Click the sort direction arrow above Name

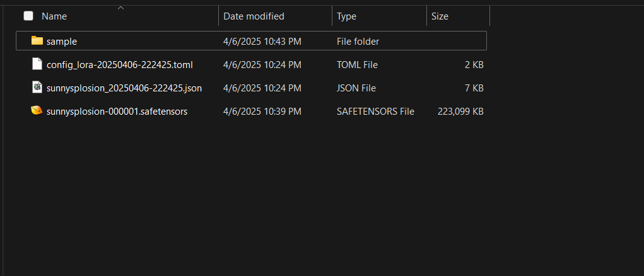(120, 8)
